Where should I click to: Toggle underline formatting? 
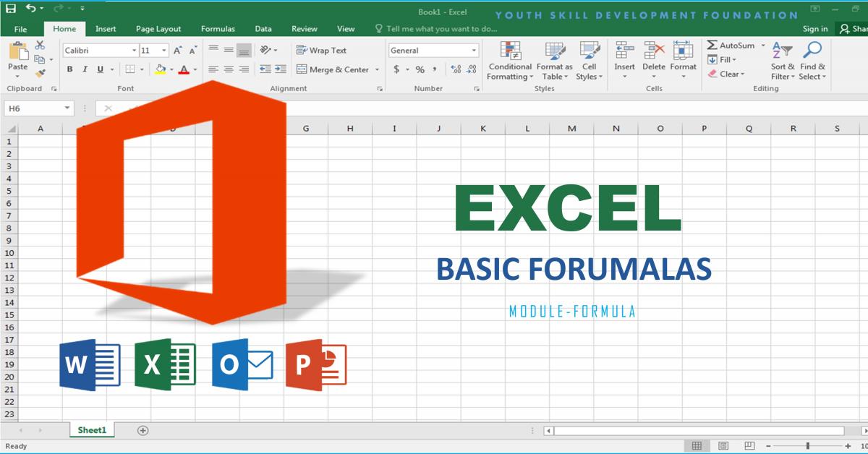pyautogui.click(x=100, y=69)
